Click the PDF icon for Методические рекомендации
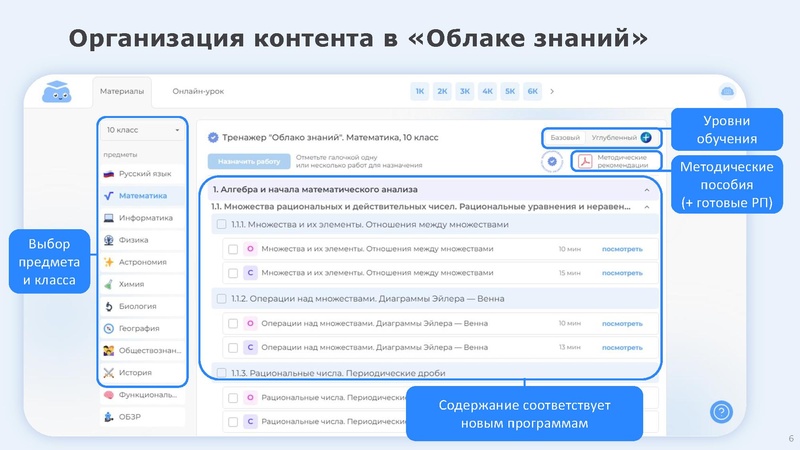 [585, 161]
